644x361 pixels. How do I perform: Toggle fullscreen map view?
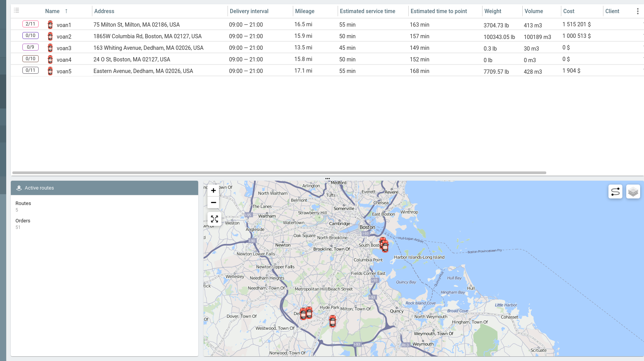[x=214, y=219]
